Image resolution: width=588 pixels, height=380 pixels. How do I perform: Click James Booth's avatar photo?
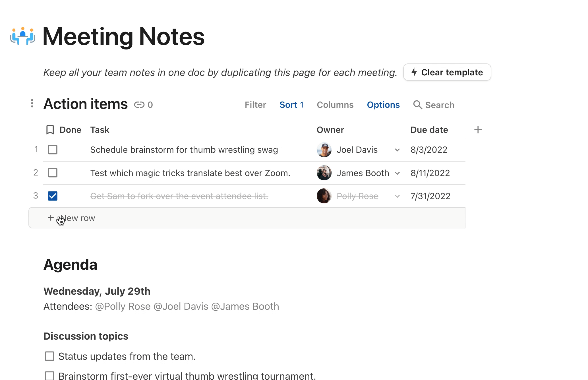[x=324, y=173]
